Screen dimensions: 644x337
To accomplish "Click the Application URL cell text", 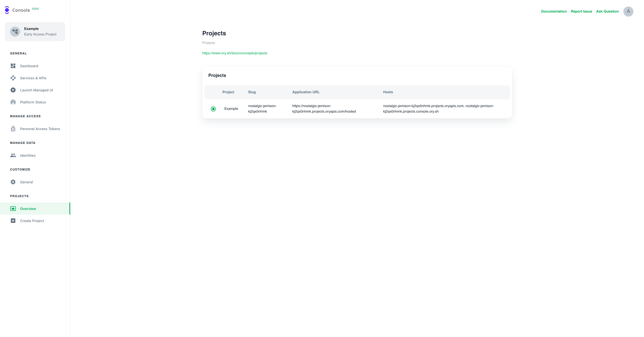I will click(324, 109).
